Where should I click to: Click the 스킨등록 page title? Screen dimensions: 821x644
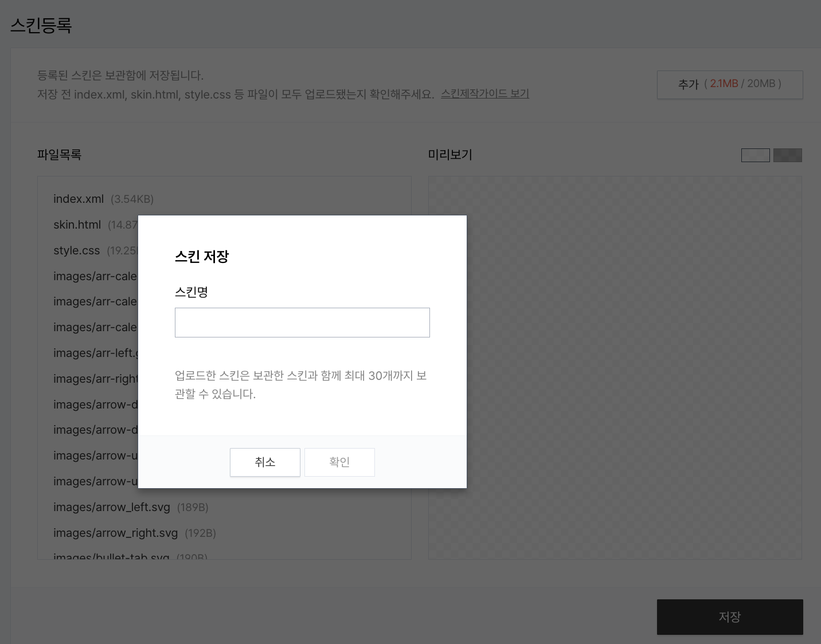click(x=41, y=25)
